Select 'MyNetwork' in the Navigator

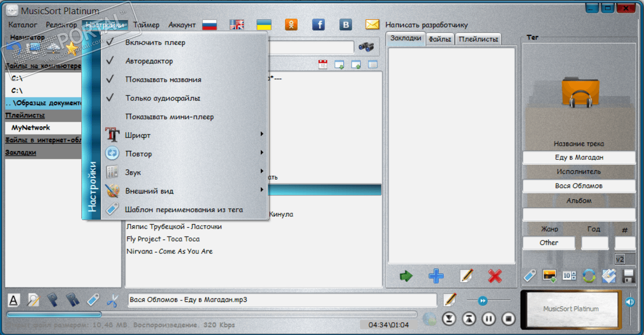coord(31,128)
